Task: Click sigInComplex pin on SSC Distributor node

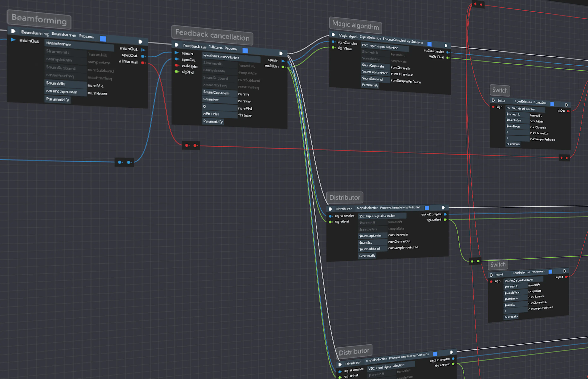Action: click(x=331, y=216)
